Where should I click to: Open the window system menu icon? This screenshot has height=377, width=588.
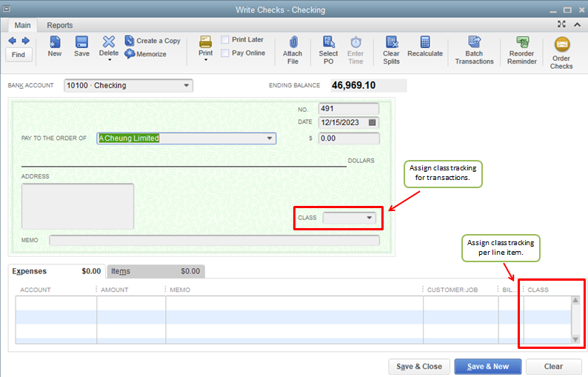(x=7, y=8)
